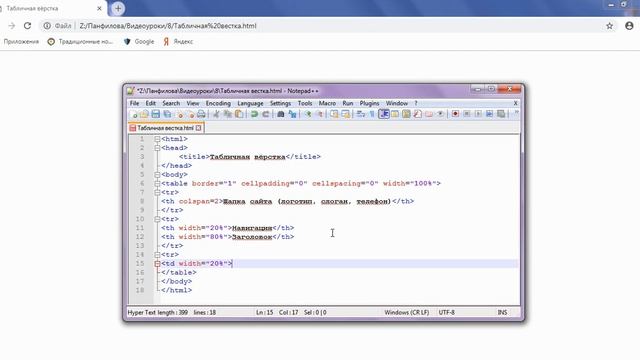Paste with the clipboard toolbar icon
Viewport: 640px width, 360px height.
click(x=239, y=114)
